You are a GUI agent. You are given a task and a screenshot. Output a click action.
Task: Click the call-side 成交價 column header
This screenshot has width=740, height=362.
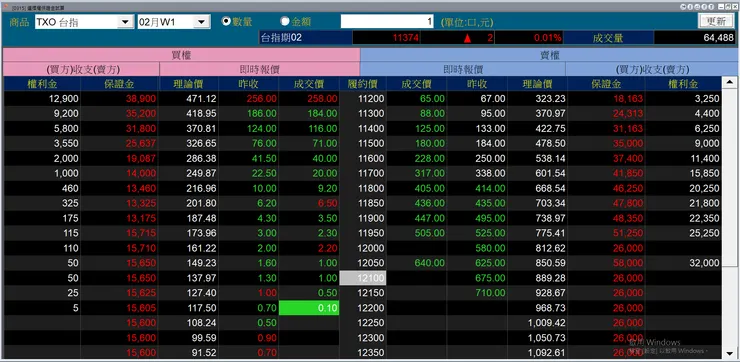click(x=309, y=84)
